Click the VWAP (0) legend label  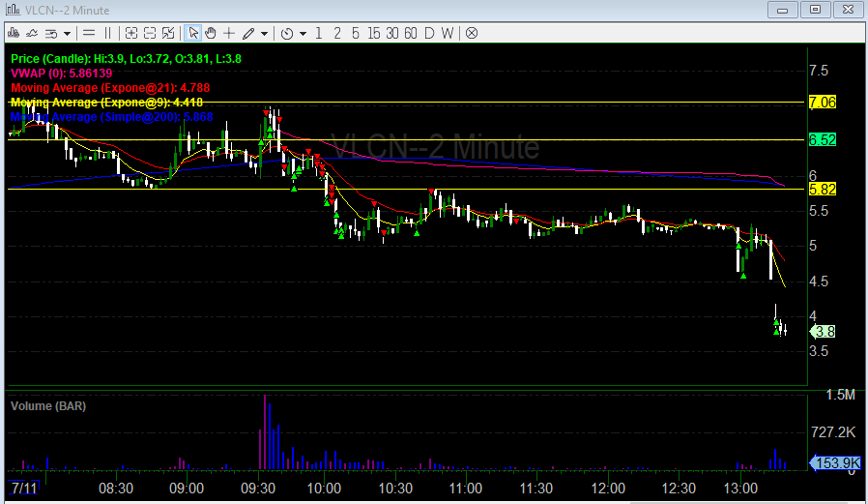61,74
